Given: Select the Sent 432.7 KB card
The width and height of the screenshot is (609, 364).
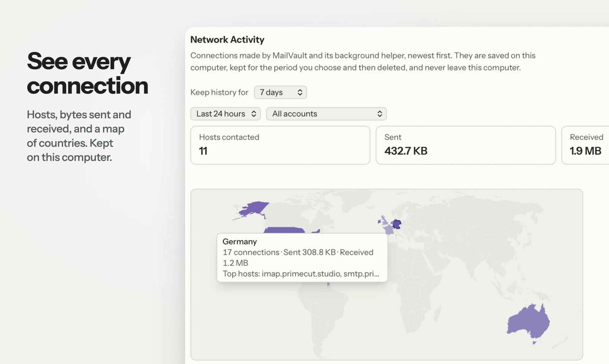Looking at the screenshot, I should [x=466, y=145].
